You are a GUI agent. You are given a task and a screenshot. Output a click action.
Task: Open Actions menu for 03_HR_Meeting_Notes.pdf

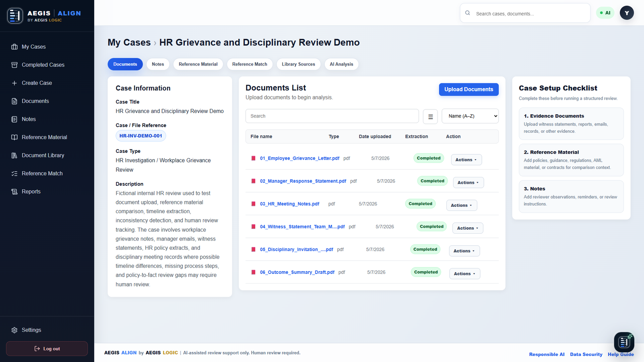[462, 205]
